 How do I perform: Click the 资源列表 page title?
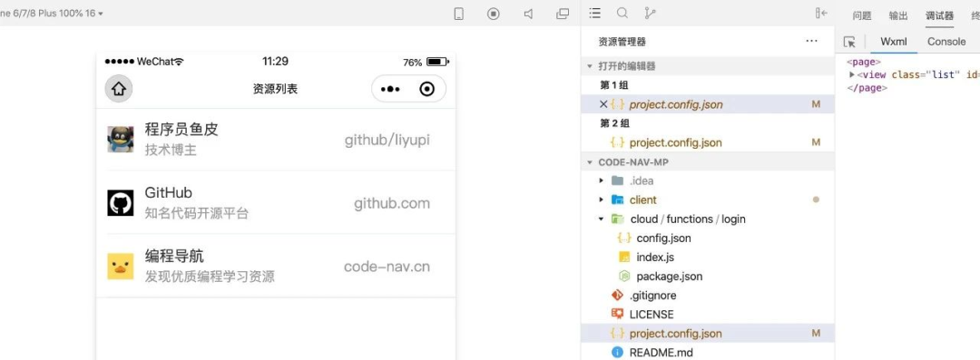pos(275,89)
